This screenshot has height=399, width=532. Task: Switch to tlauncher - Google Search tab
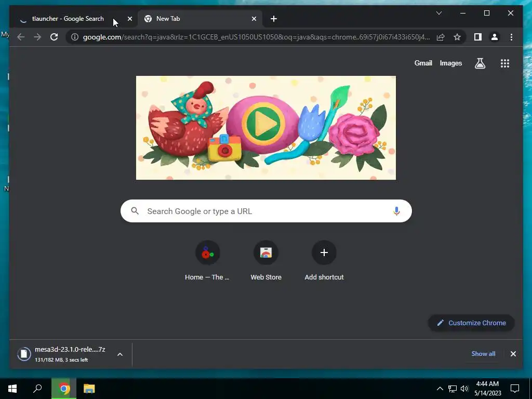(x=68, y=19)
